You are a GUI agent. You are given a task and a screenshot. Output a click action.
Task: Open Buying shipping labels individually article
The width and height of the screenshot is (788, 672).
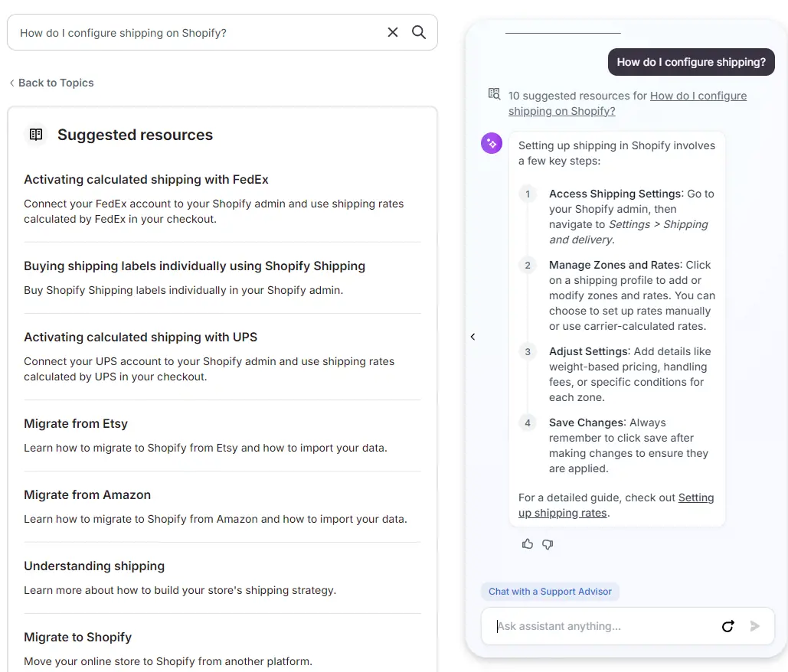(x=194, y=266)
